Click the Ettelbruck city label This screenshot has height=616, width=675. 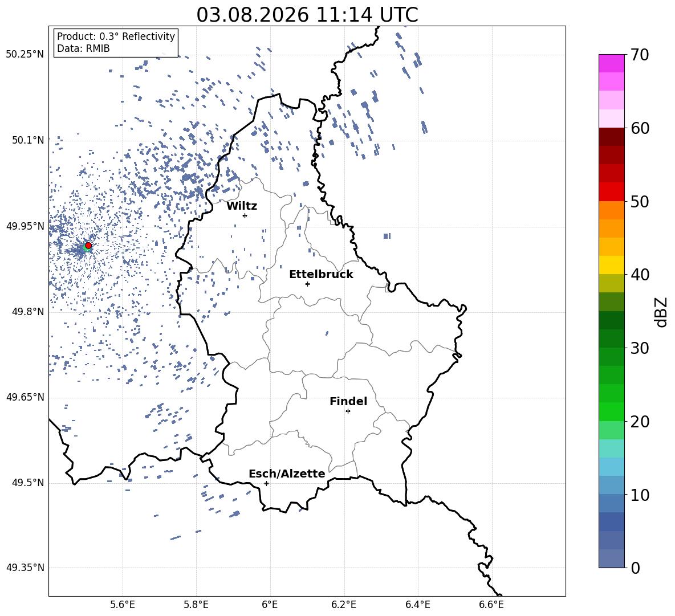point(321,274)
